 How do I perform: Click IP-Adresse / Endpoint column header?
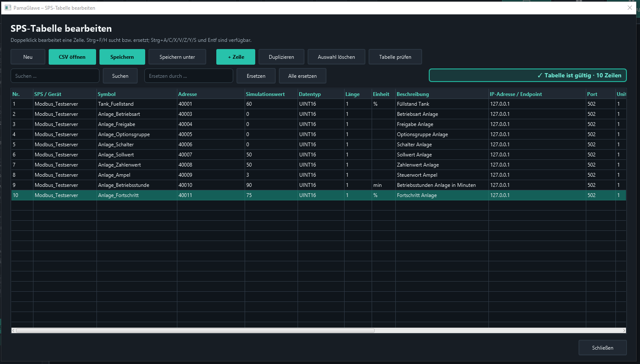537,94
